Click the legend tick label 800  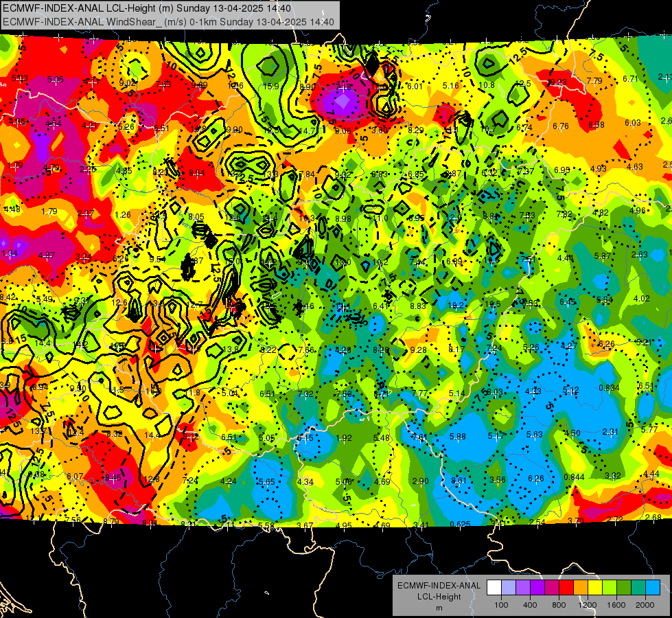559,605
